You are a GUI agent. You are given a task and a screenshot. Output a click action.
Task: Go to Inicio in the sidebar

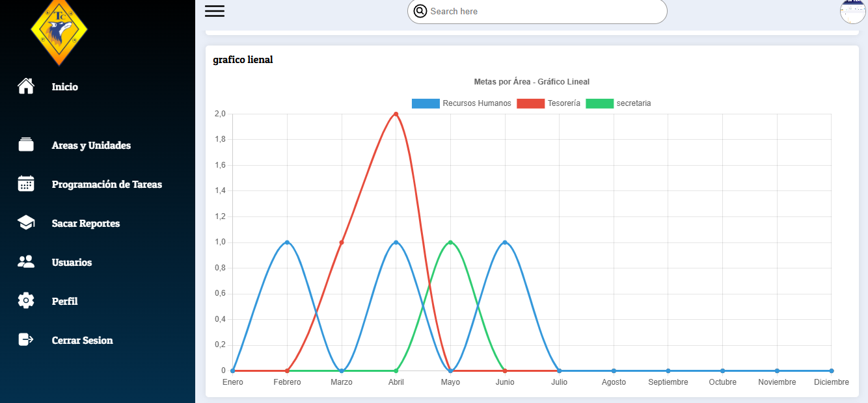65,86
